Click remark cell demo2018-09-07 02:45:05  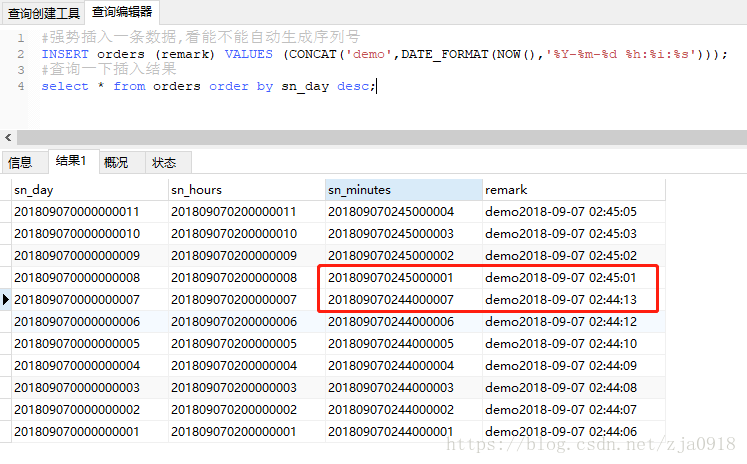click(574, 212)
